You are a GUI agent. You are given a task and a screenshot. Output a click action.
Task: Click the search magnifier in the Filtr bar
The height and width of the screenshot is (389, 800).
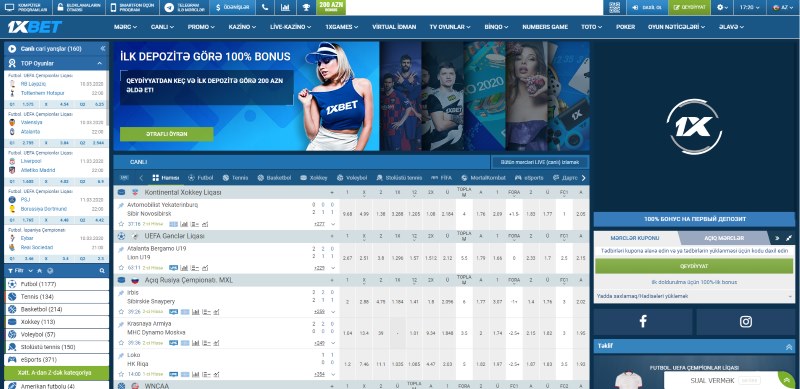tap(102, 271)
